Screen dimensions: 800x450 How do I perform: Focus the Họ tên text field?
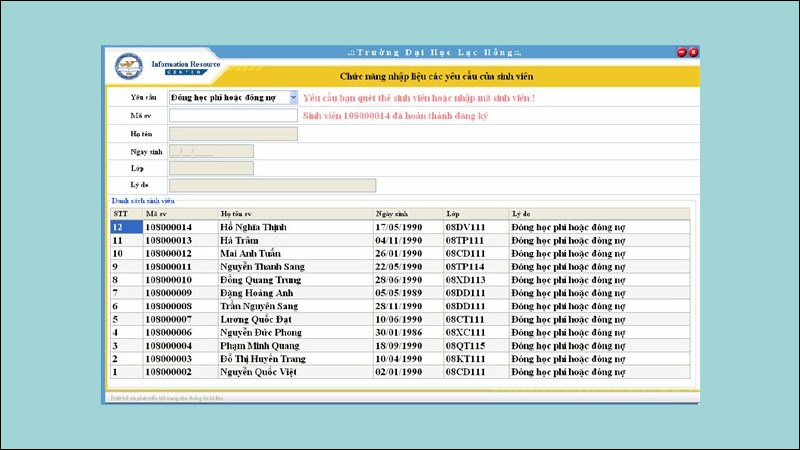point(233,134)
